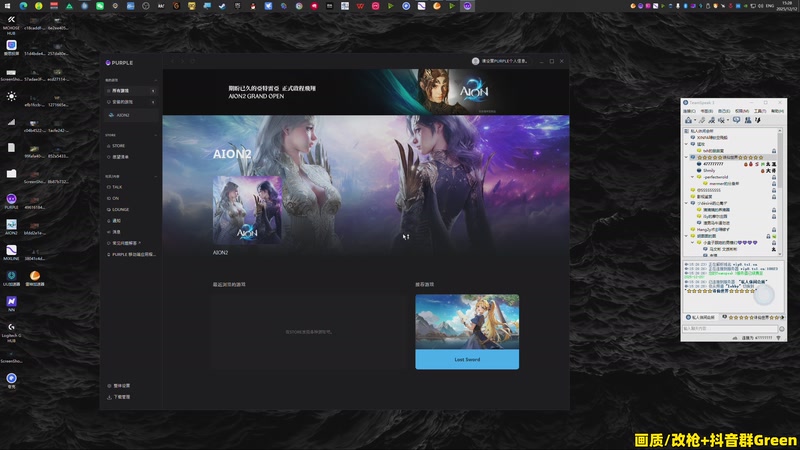Open the PURPLE profile avatar
Screen dimensions: 800x450
476,61
